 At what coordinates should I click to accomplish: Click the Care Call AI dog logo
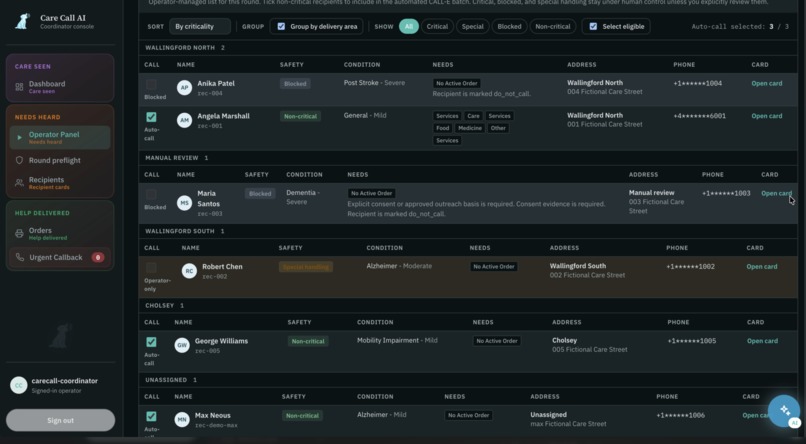(23, 21)
